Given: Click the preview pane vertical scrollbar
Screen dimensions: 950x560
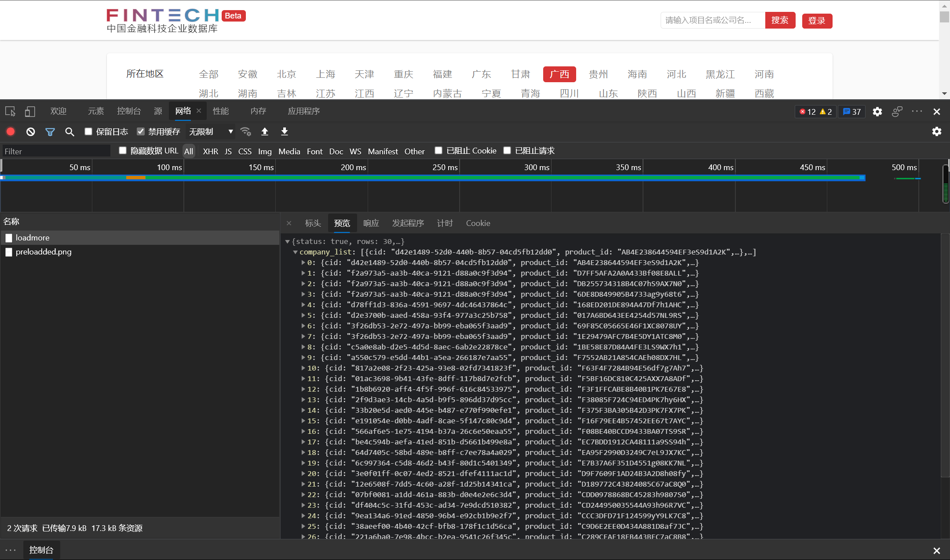Looking at the screenshot, I should tap(945, 356).
